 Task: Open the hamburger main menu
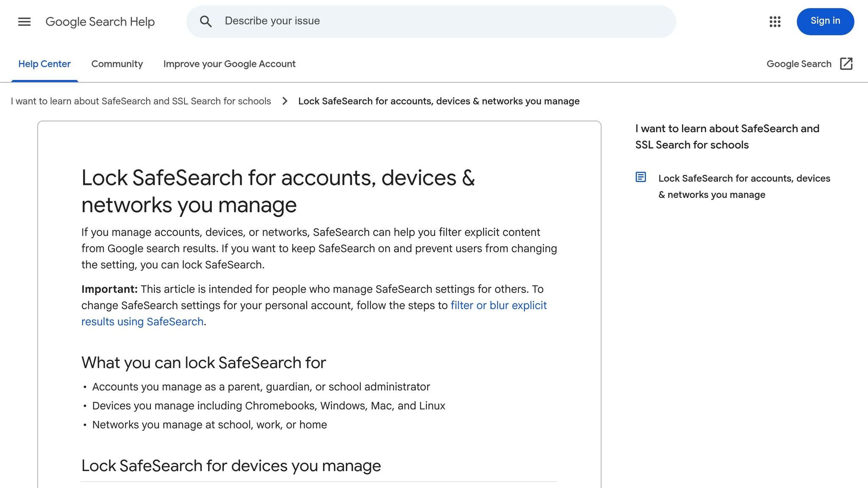[x=24, y=22]
